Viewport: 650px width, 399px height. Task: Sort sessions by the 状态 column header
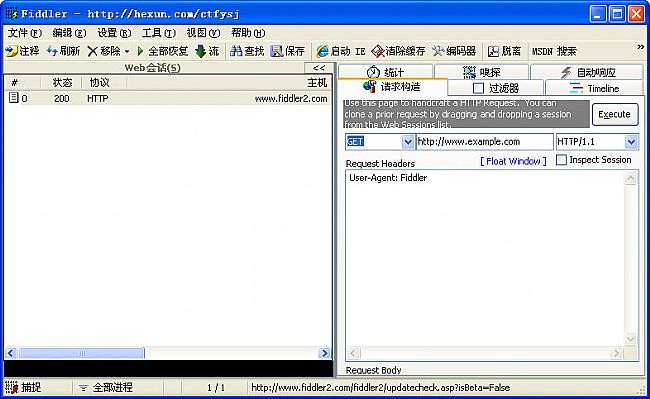pos(61,82)
